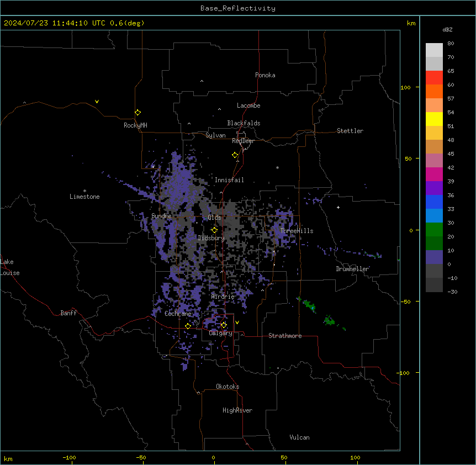Viewport: 476px width, 465px height.
Task: Click the yellow diamond marker above Calgary label
Action: pyautogui.click(x=224, y=325)
